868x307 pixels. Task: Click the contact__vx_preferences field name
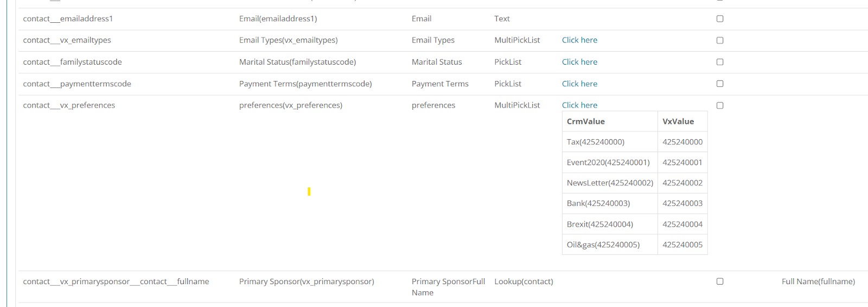click(x=69, y=105)
